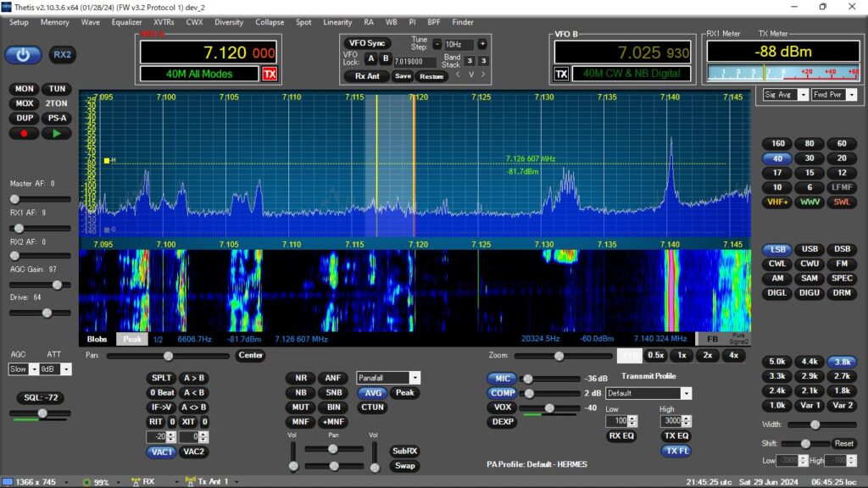Lock VFO B with the B button

coord(386,58)
